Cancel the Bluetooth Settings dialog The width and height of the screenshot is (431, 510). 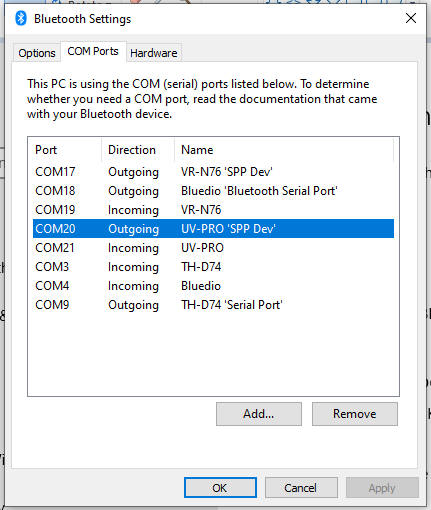coord(301,488)
